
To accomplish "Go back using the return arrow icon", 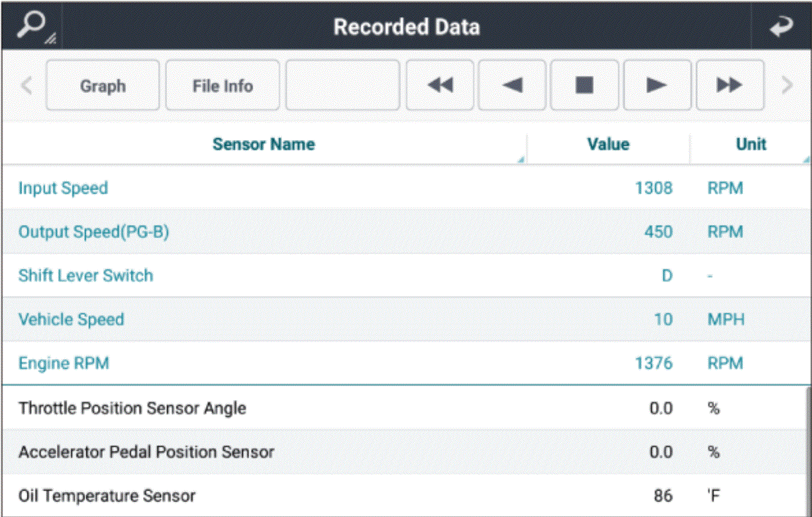I will coord(781,27).
